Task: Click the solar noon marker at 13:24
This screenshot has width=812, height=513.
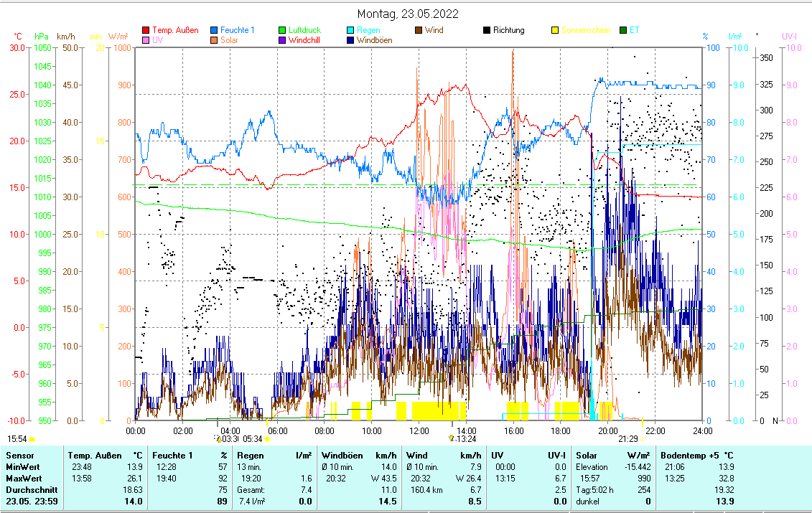Action: [x=451, y=438]
